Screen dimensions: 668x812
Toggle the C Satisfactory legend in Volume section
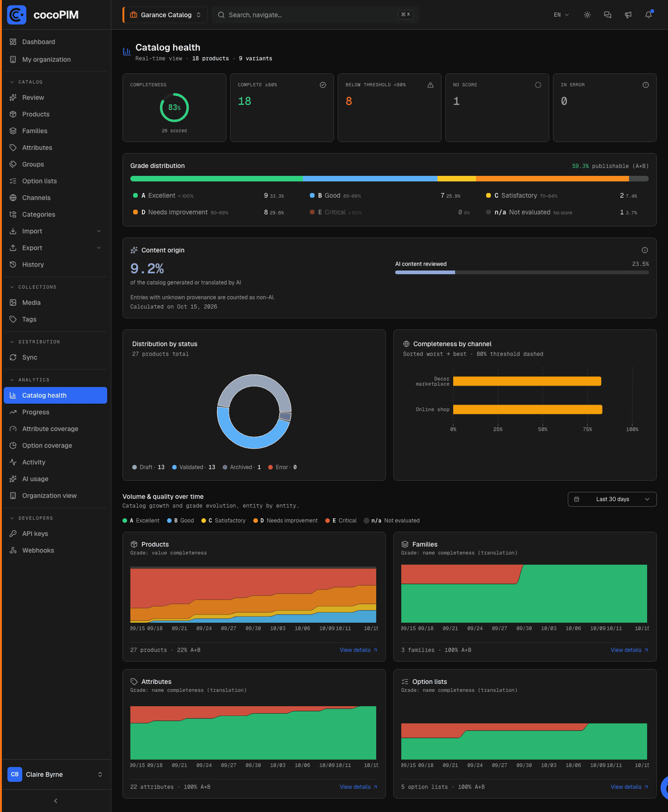(224, 521)
